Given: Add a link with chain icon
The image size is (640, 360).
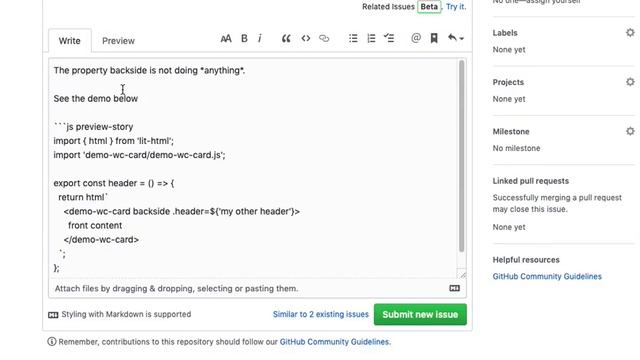Looking at the screenshot, I should [x=324, y=38].
